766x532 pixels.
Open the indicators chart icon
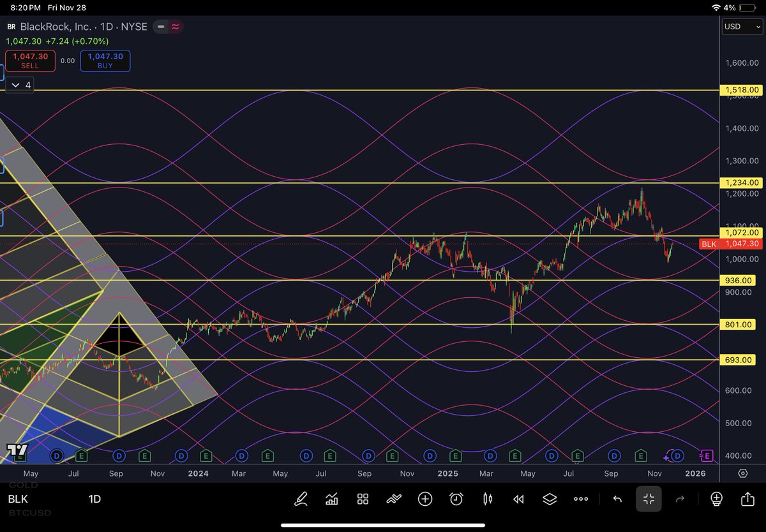click(332, 499)
